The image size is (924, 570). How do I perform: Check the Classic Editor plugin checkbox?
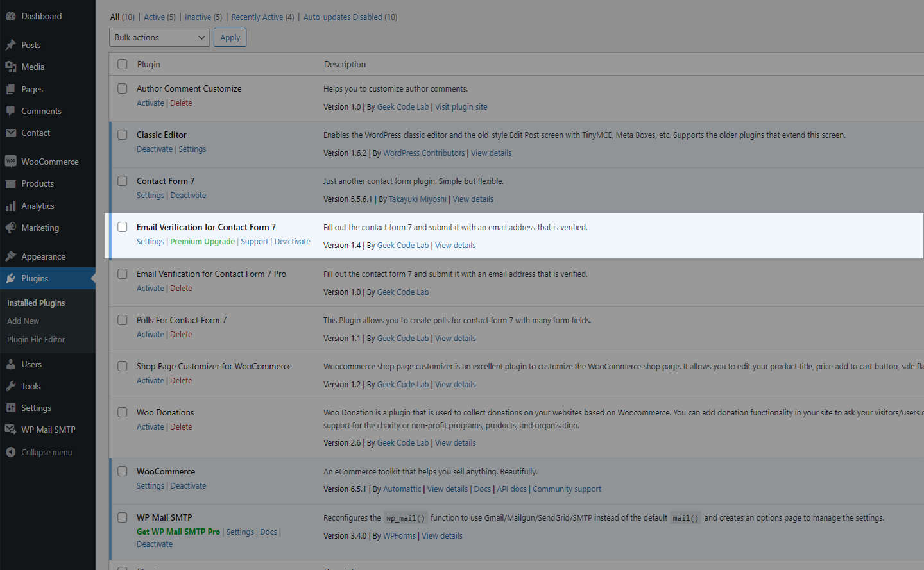tap(123, 135)
